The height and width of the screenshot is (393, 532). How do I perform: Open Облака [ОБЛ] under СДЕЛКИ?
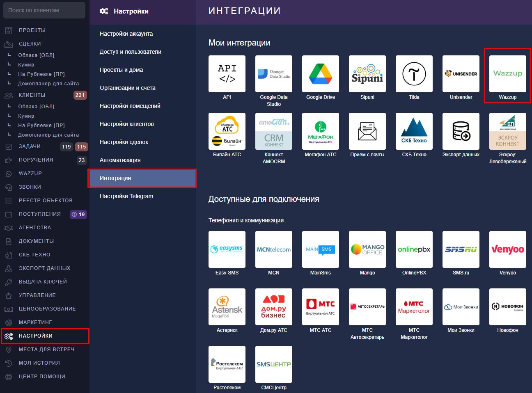[36, 55]
